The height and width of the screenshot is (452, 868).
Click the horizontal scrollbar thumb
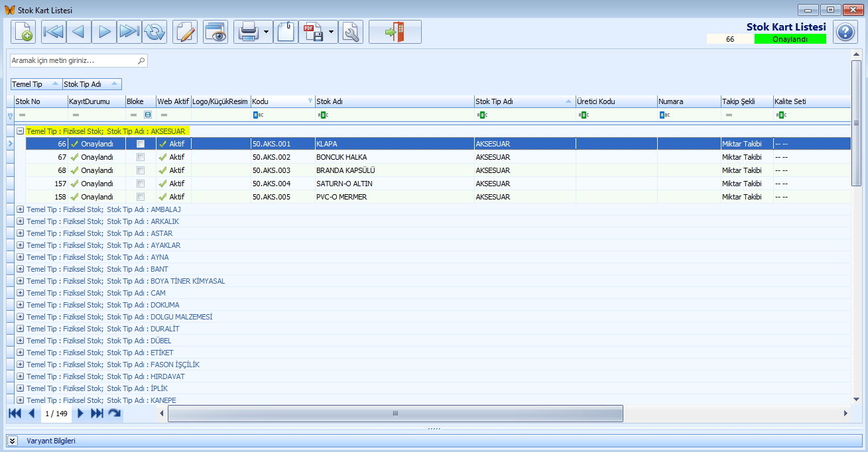click(x=395, y=414)
